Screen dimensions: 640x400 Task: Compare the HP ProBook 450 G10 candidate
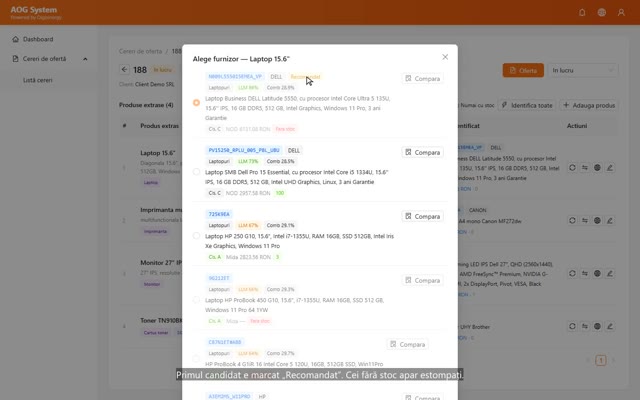422,280
